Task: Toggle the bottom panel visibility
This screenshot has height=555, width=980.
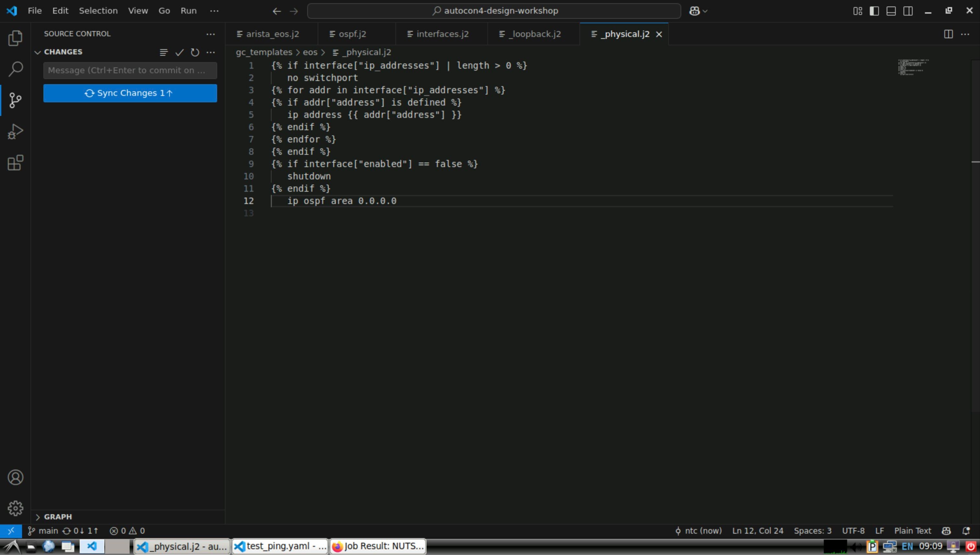Action: pyautogui.click(x=891, y=11)
